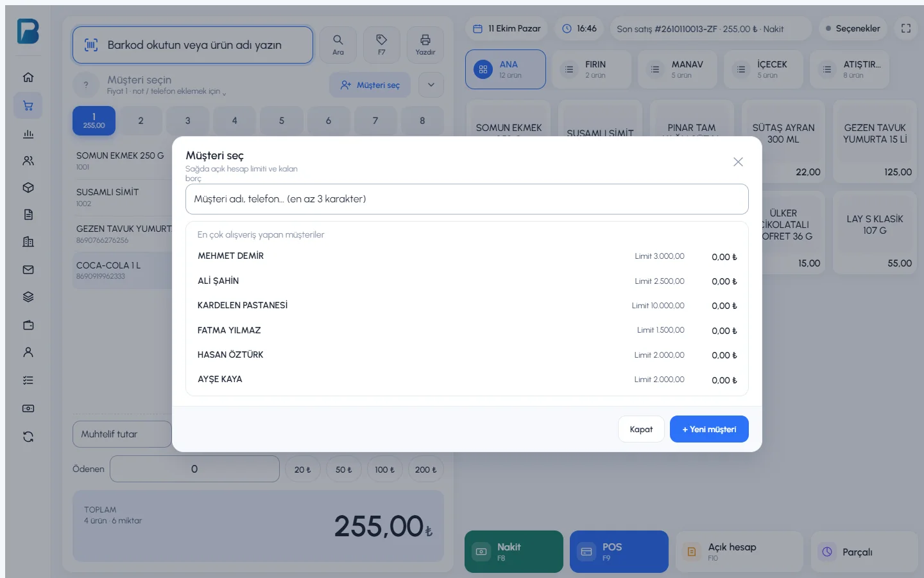Click the POS F9 payment button
This screenshot has height=578, width=924.
619,552
